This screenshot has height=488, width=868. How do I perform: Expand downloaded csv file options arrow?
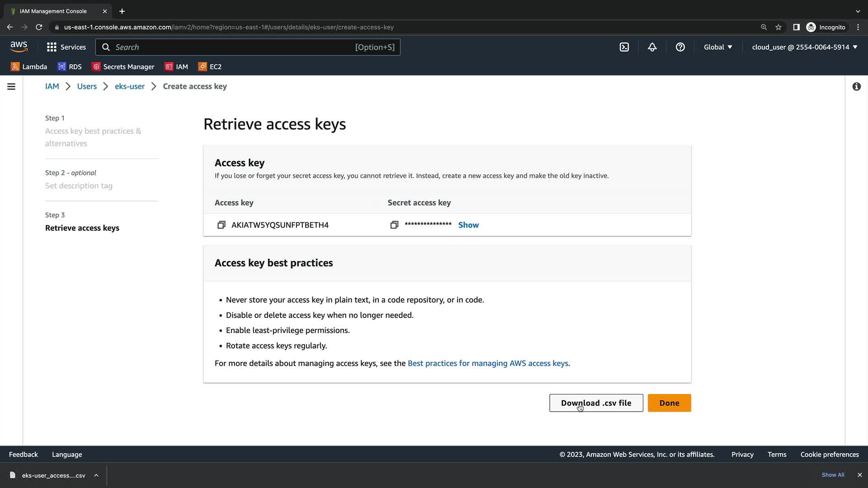96,475
